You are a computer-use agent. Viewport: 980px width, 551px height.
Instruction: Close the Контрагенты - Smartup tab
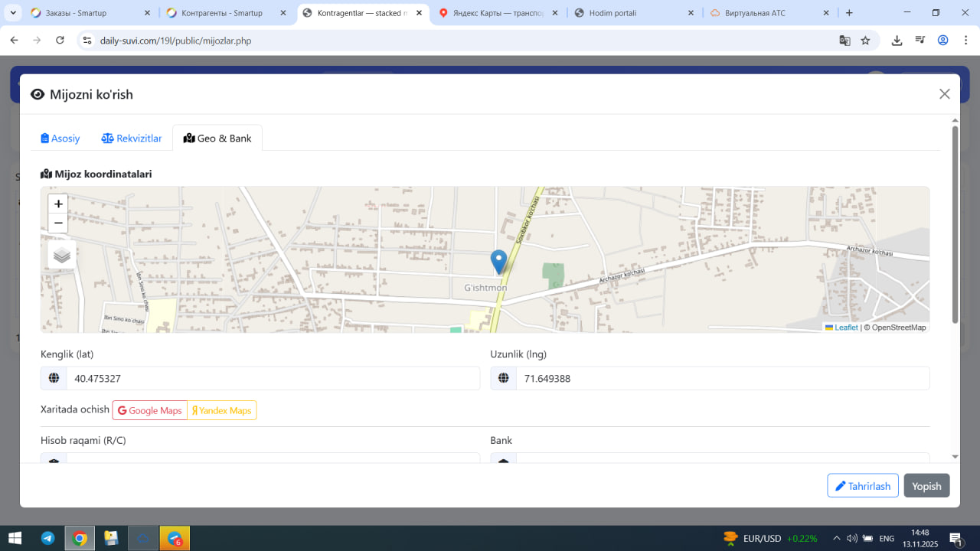click(283, 13)
